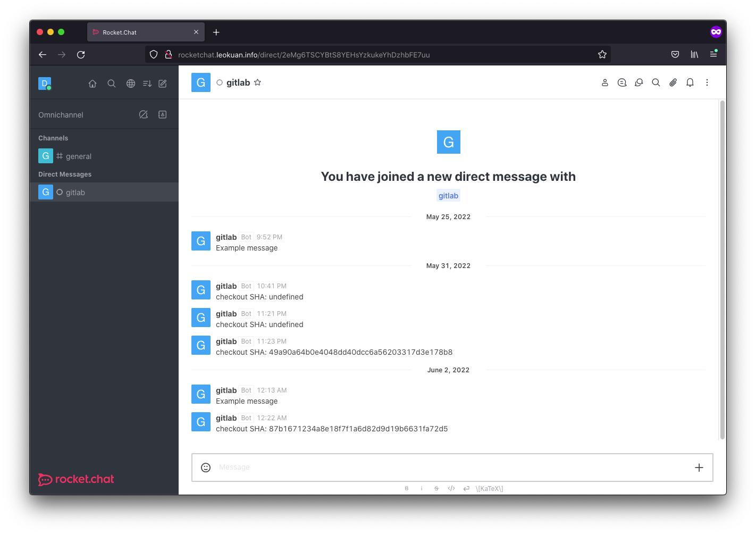Open notification preferences bell icon
Viewport: 756px width, 534px height.
(x=690, y=82)
